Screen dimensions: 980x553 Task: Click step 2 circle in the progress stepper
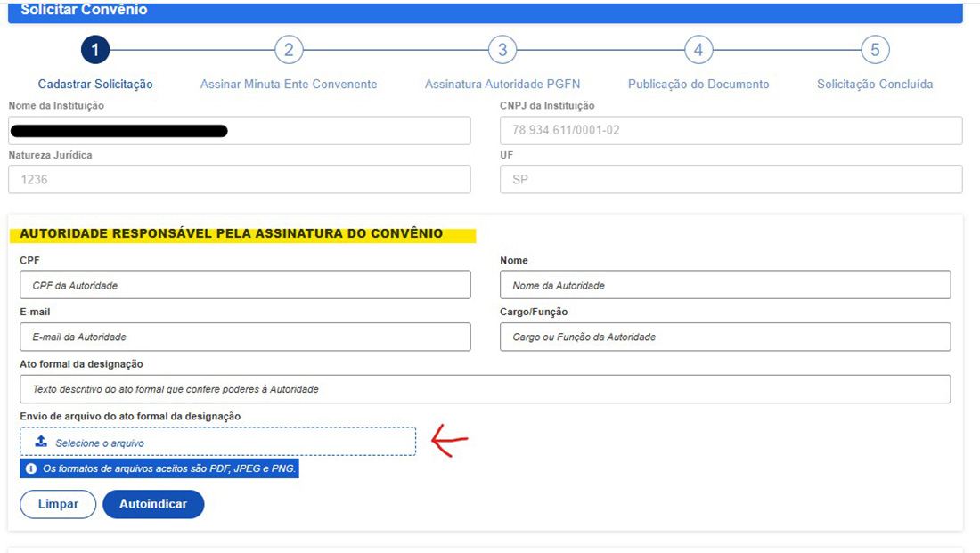coord(289,50)
